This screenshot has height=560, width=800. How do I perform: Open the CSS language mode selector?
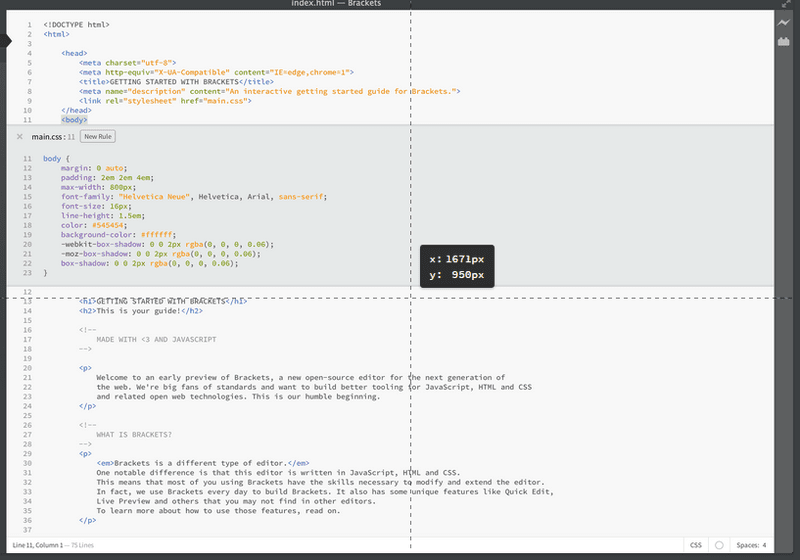pos(695,545)
